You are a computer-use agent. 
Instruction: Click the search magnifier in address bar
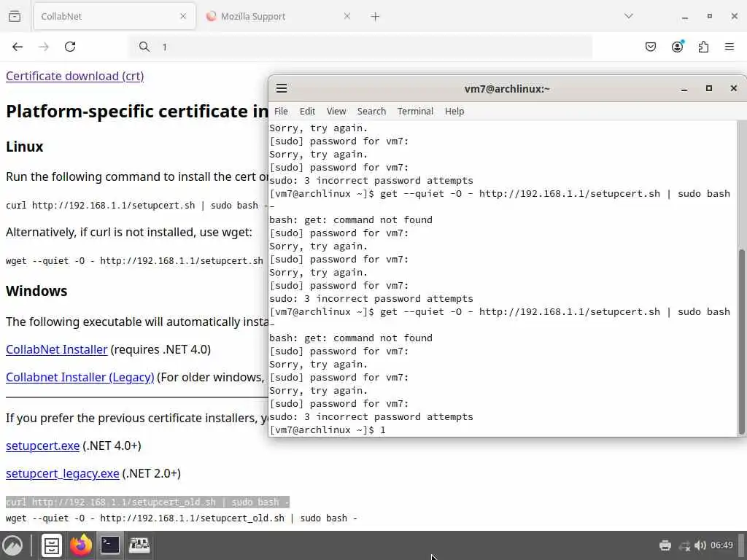point(144,47)
